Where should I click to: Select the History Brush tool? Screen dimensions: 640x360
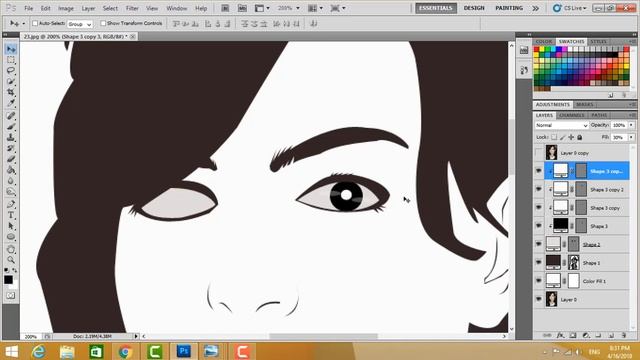(11, 148)
